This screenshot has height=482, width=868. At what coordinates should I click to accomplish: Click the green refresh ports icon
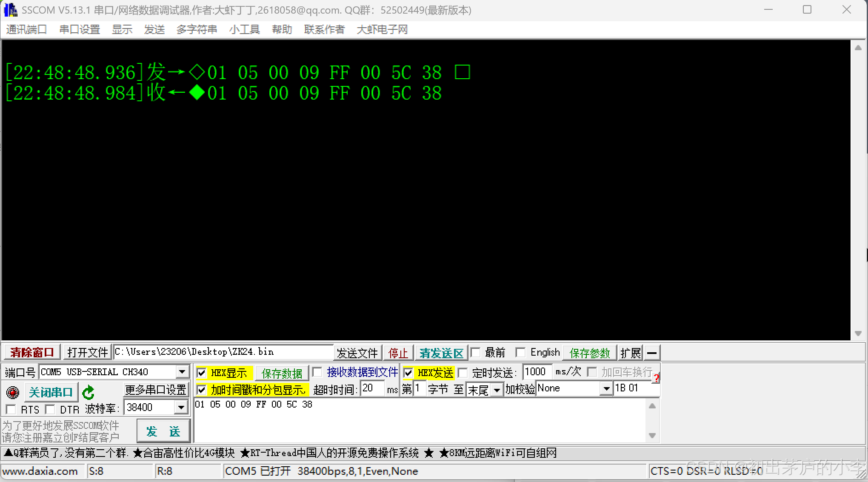pyautogui.click(x=89, y=392)
